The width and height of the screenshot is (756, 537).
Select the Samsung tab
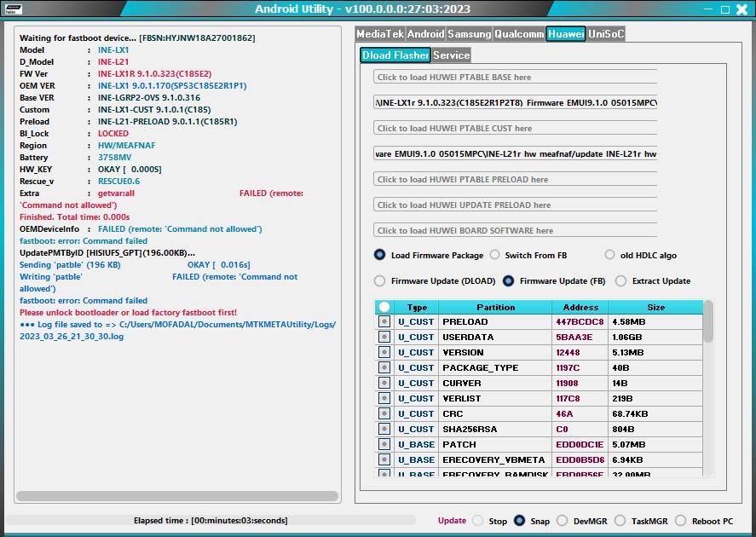point(469,34)
